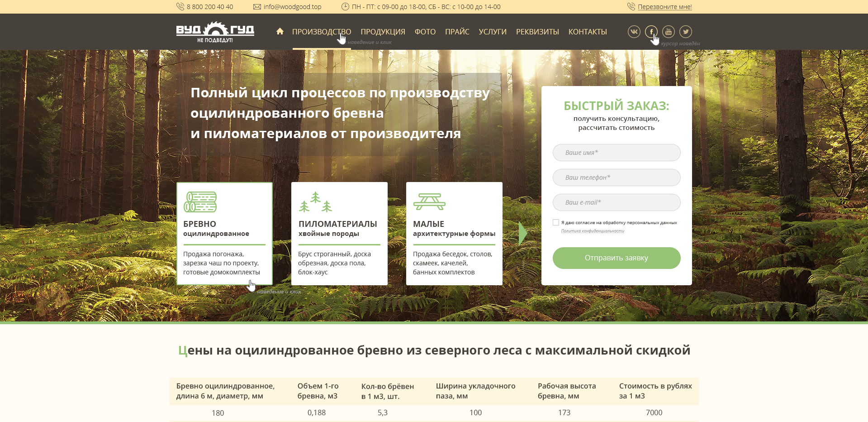Open the ПРОИЗВОДСТВО menu item
868x422 pixels.
[x=322, y=32]
